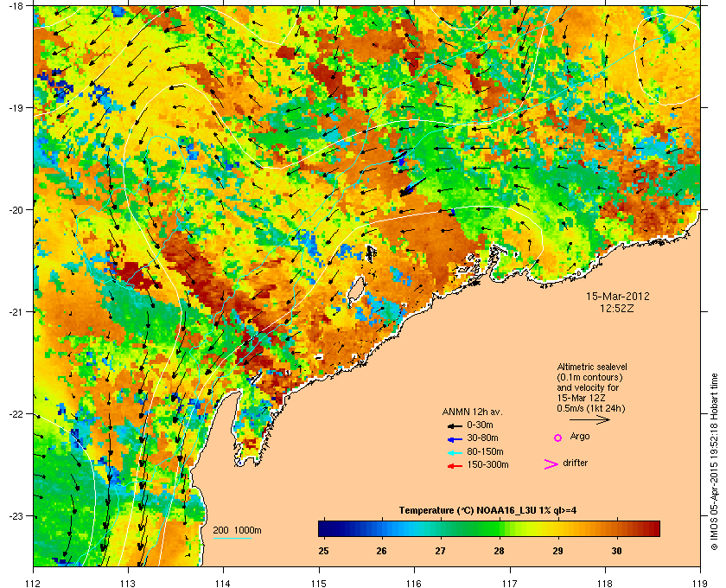Click the latitude axis label '-22'
This screenshot has height=588, width=726.
click(x=16, y=414)
